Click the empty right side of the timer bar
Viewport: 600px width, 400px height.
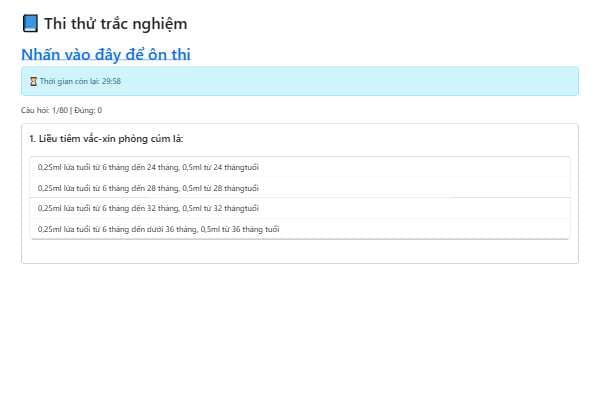(x=400, y=81)
